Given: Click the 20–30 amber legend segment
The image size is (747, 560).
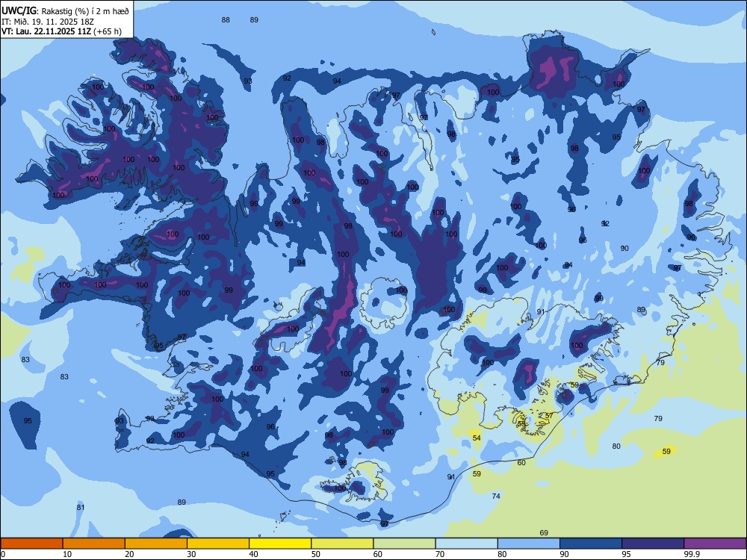Looking at the screenshot, I should coord(156,544).
